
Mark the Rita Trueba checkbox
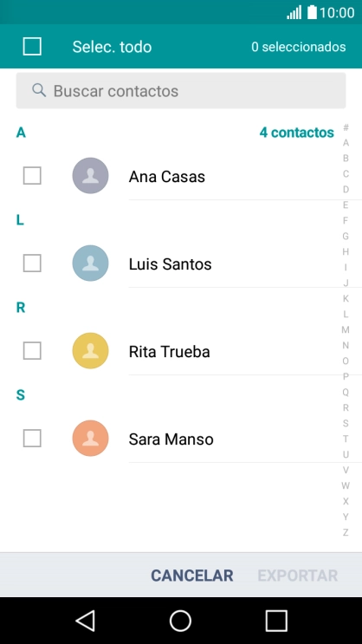[32, 351]
